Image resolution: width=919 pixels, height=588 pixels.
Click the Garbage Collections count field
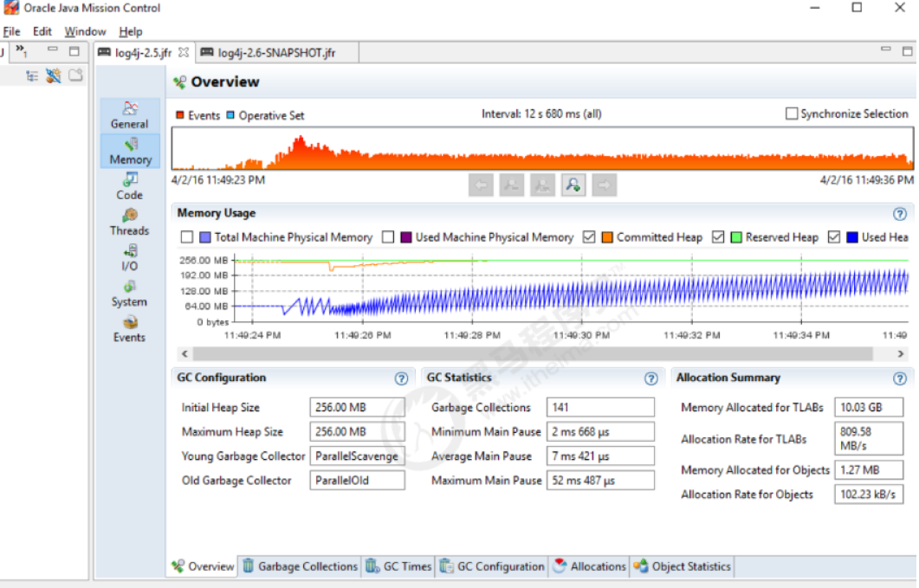pyautogui.click(x=600, y=407)
